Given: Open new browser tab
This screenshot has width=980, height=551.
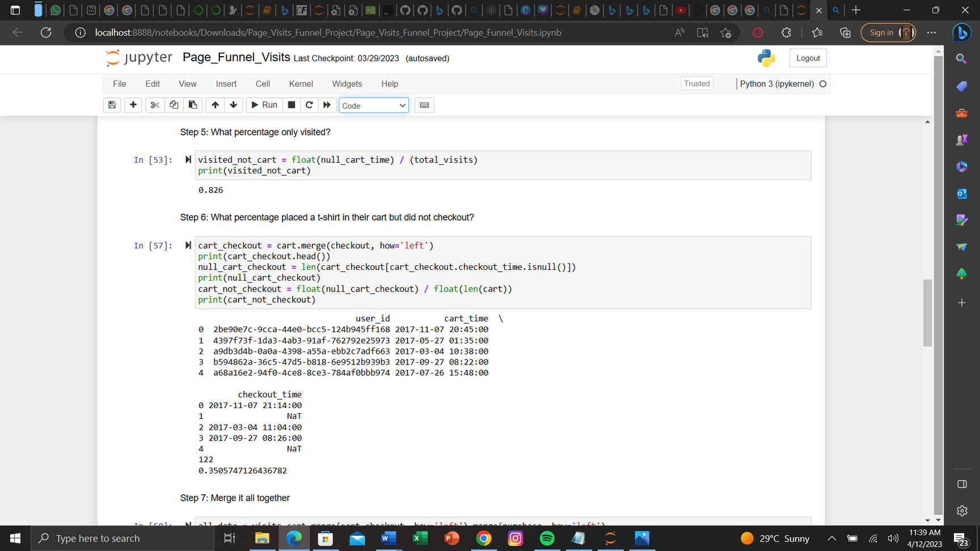Looking at the screenshot, I should click(x=856, y=10).
